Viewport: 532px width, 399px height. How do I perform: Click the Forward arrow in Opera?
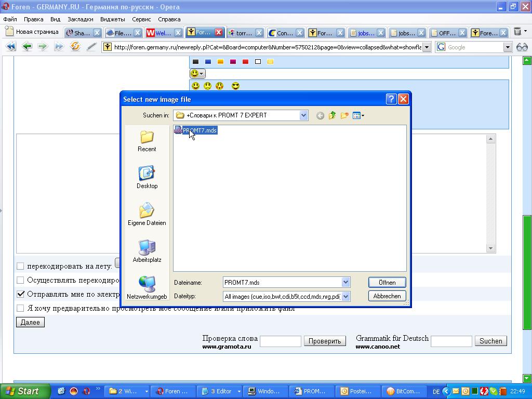pyautogui.click(x=43, y=46)
